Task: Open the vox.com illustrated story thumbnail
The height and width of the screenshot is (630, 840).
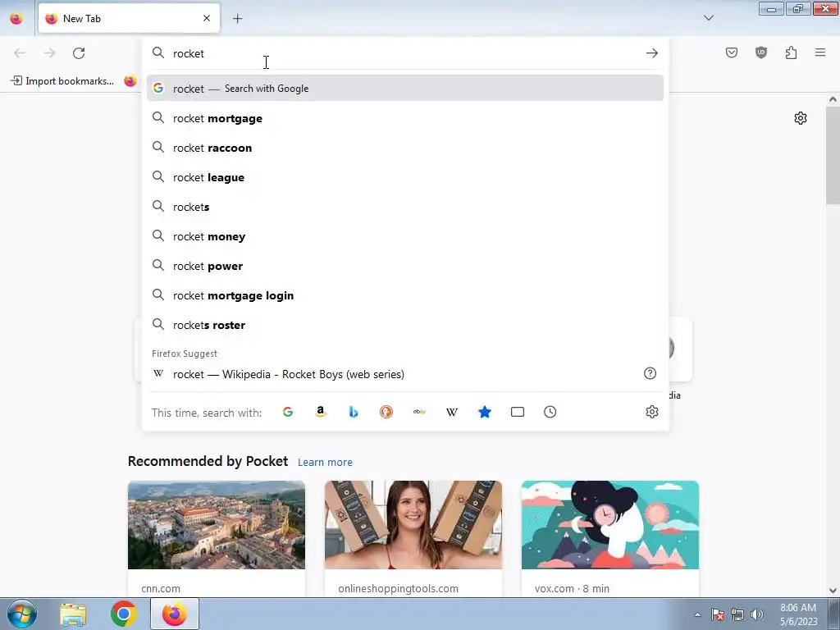Action: (x=610, y=525)
